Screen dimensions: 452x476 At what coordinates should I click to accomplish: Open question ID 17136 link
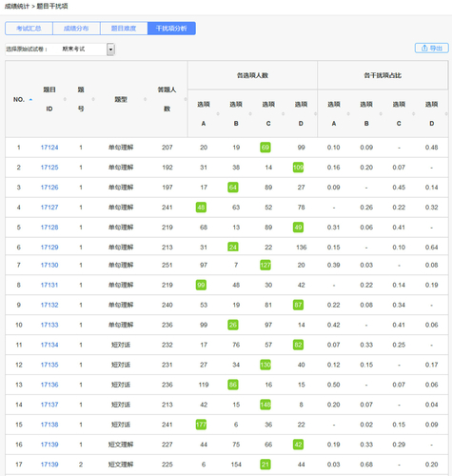pos(49,385)
